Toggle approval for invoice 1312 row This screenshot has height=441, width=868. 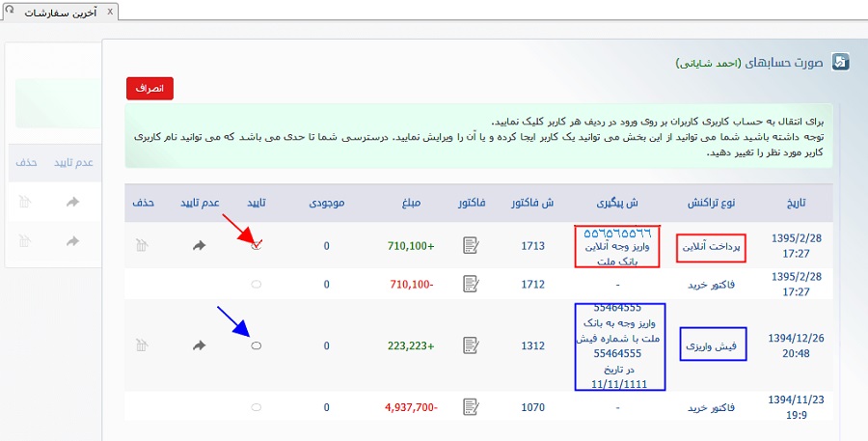[x=257, y=345]
